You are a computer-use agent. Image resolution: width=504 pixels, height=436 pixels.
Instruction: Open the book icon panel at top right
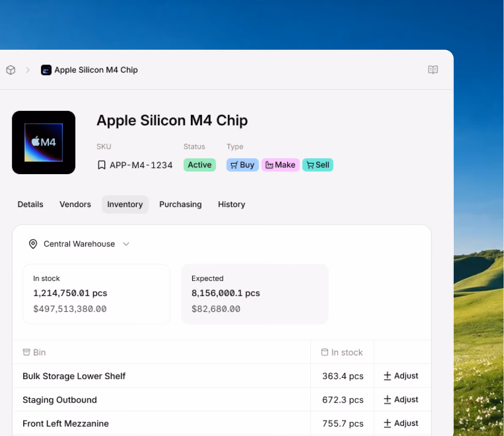pos(433,69)
